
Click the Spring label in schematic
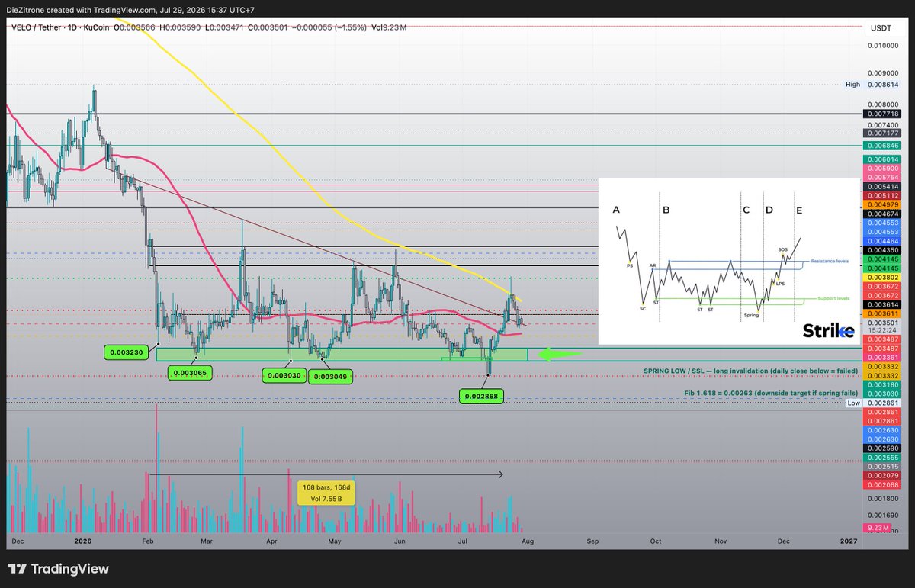coord(752,314)
